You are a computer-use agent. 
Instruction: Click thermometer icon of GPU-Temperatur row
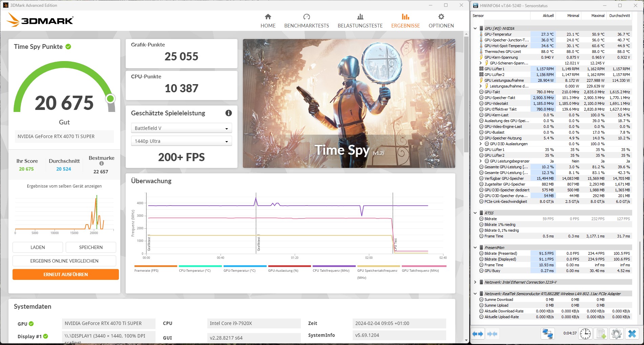(x=481, y=34)
